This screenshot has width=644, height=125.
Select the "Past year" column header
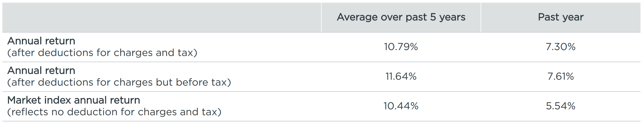tap(560, 17)
